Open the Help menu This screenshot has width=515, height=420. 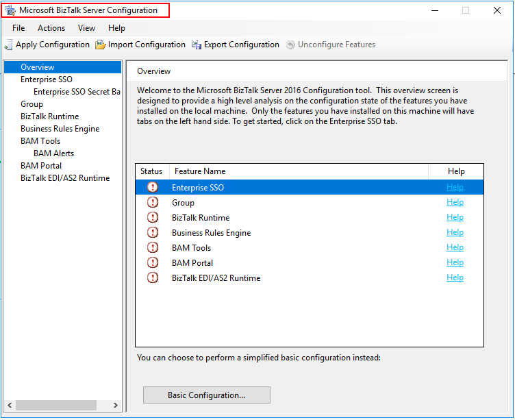(x=116, y=28)
